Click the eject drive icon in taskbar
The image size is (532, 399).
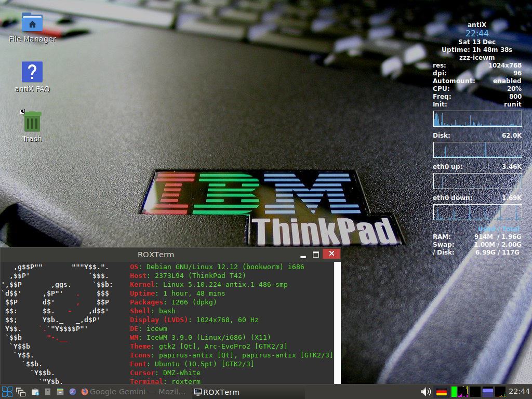click(48, 392)
